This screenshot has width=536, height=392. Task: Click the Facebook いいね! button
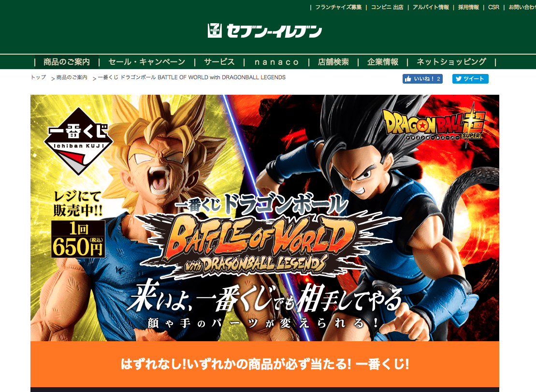pos(422,79)
